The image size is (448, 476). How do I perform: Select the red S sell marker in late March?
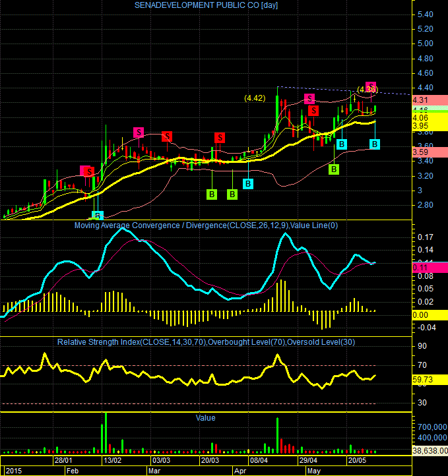tap(220, 138)
